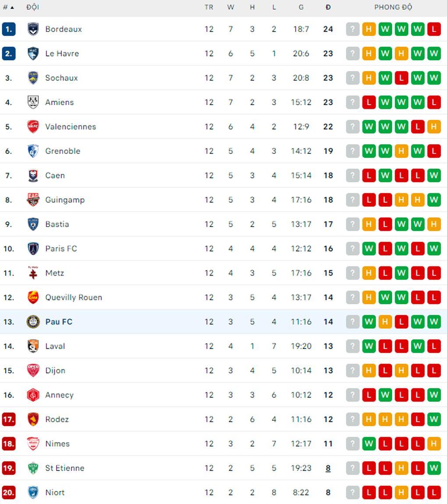Click the gray ? next-match badge for Amiens
The width and height of the screenshot is (447, 504).
(x=352, y=103)
